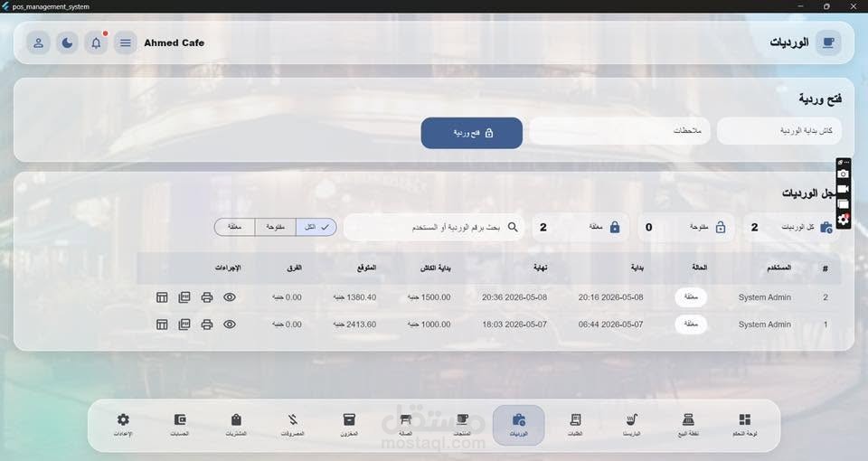
Task: Click the الفرق difference column header
Action: (294, 268)
